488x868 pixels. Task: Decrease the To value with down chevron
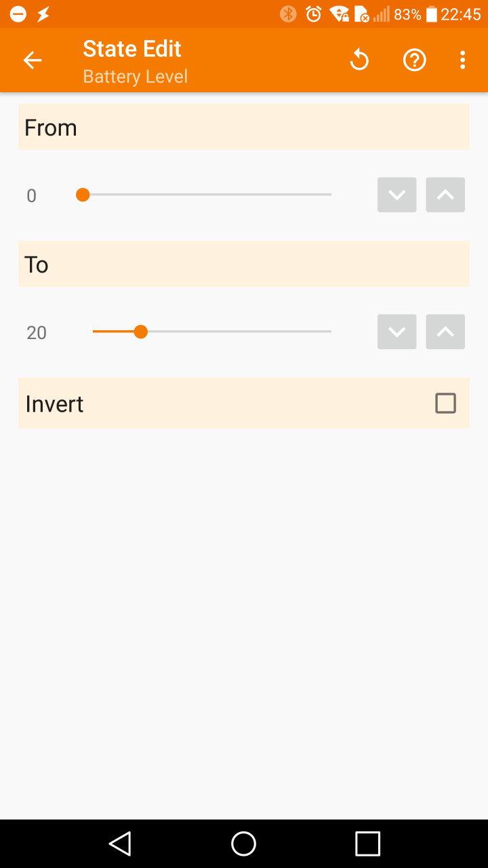coord(396,332)
